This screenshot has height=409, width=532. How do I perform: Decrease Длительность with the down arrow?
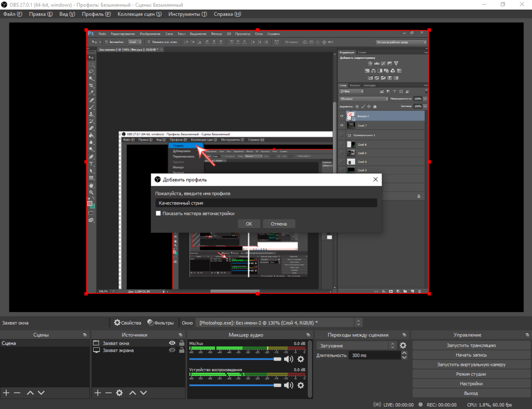click(x=404, y=358)
